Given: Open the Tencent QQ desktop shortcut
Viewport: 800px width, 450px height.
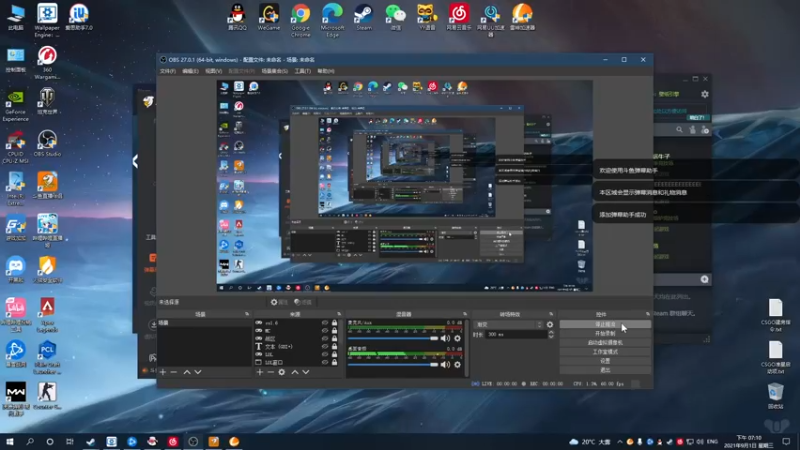Looking at the screenshot, I should click(x=237, y=17).
